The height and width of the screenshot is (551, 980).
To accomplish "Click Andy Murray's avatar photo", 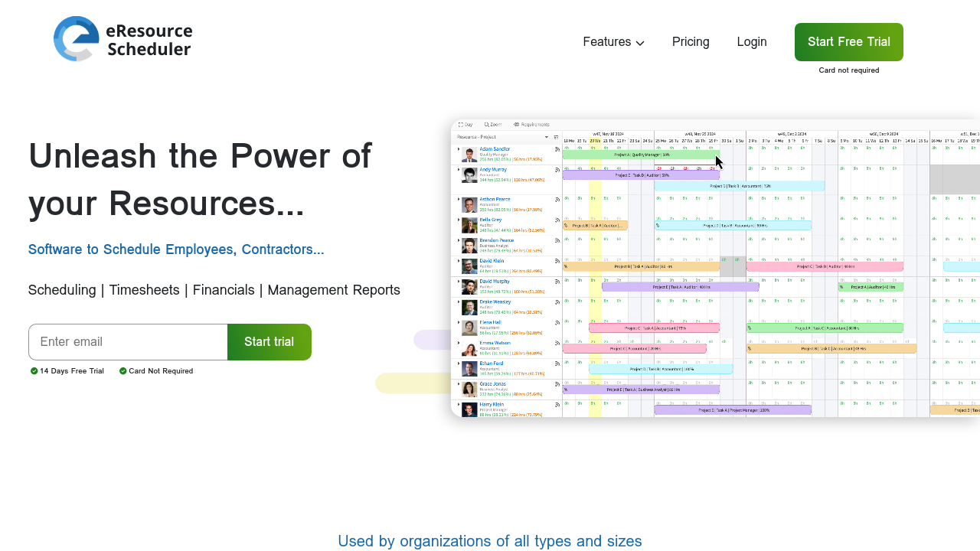I will point(469,175).
